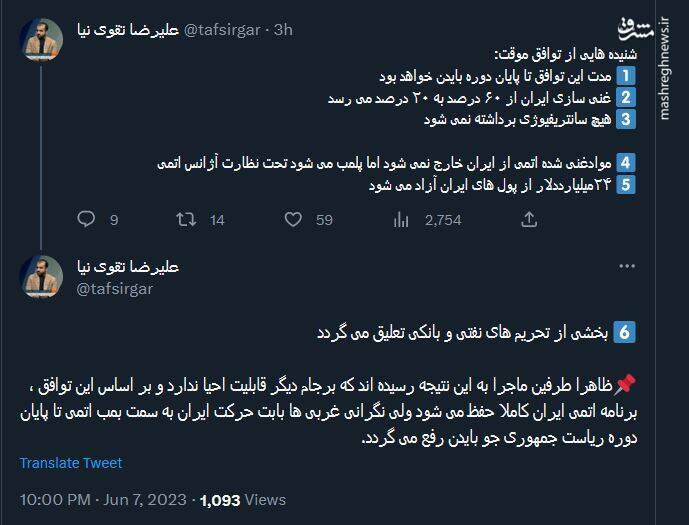Open the three-dot more menu on the second tweet
The width and height of the screenshot is (689, 525).
tap(626, 267)
